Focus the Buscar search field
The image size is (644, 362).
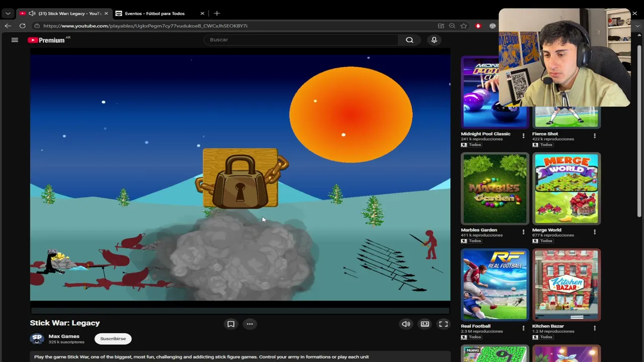coord(301,40)
